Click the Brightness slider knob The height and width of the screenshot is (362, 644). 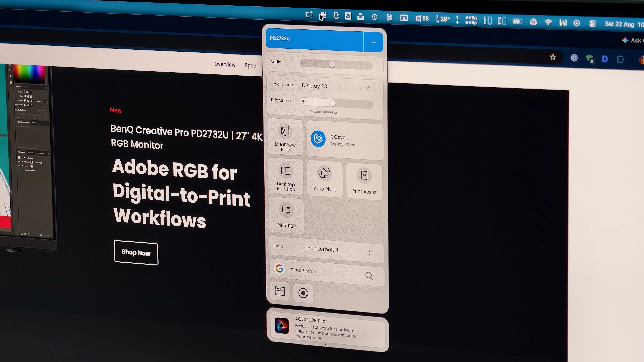point(332,103)
